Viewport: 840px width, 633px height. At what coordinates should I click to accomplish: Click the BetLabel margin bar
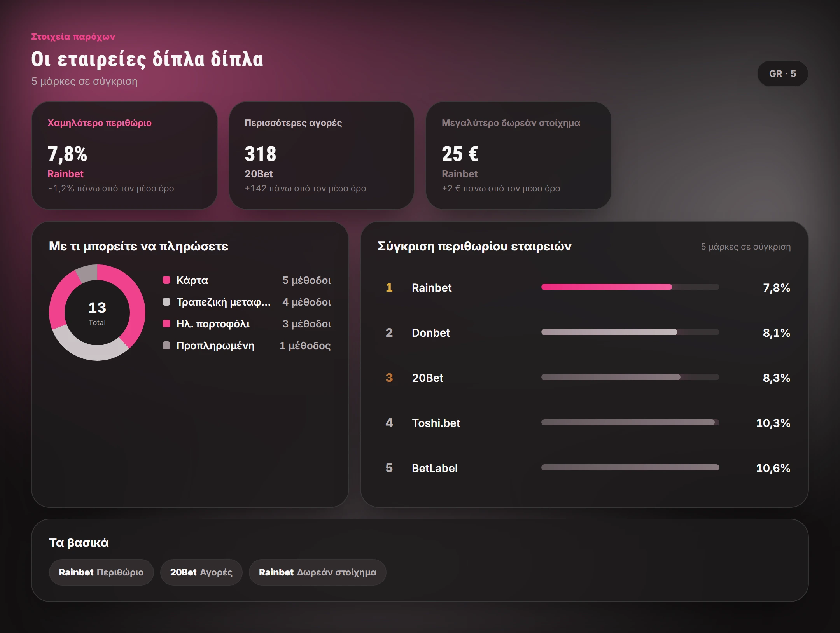(630, 467)
